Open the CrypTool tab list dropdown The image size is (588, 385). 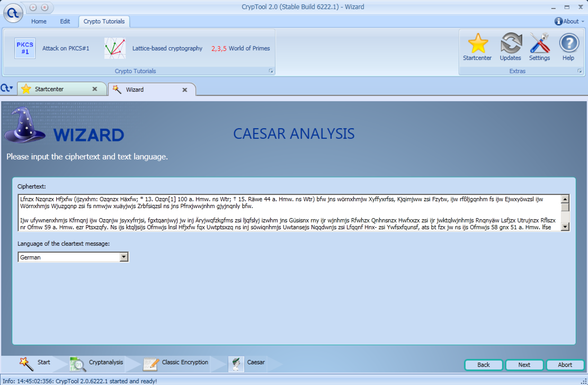(7, 88)
